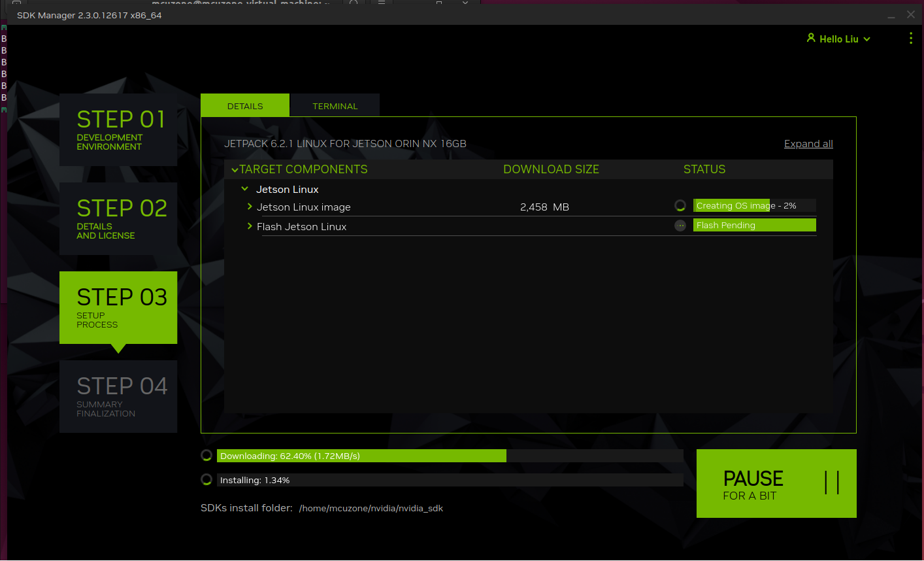This screenshot has width=924, height=561.
Task: Click the pending icon beside Flash Pending
Action: coord(680,225)
